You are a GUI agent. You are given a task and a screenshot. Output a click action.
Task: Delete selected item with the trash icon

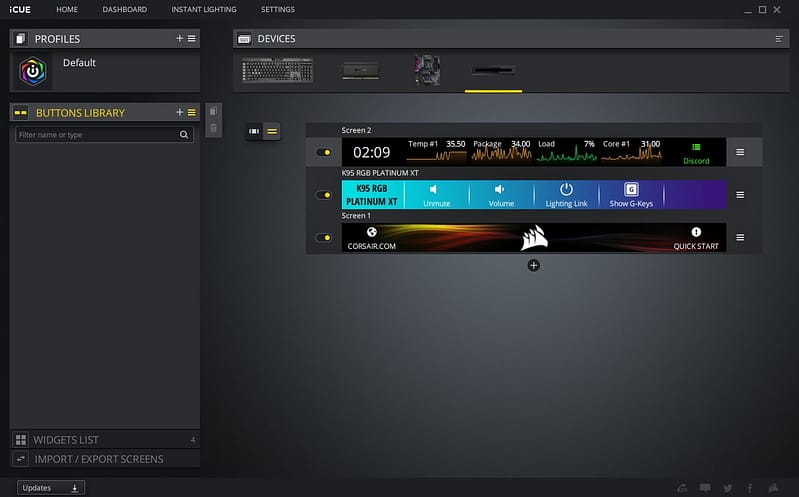[x=214, y=128]
